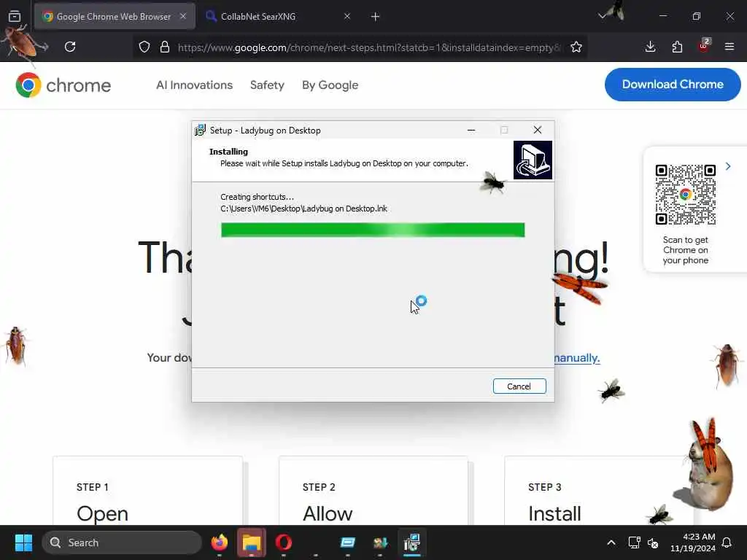Screen dimensions: 747x560
Task: Open the notifications bell icon
Action: (727, 542)
